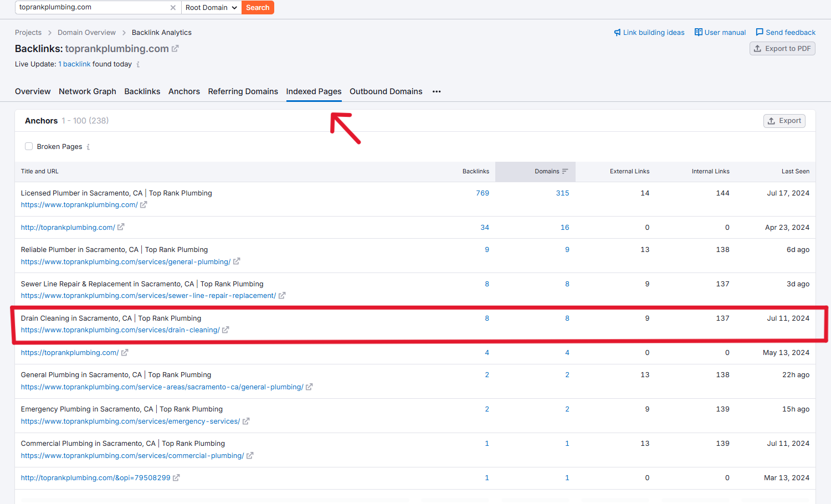Screen dimensions: 831x504
Task: Open the sewer-line-repair-replacement URL link
Action: 148,296
